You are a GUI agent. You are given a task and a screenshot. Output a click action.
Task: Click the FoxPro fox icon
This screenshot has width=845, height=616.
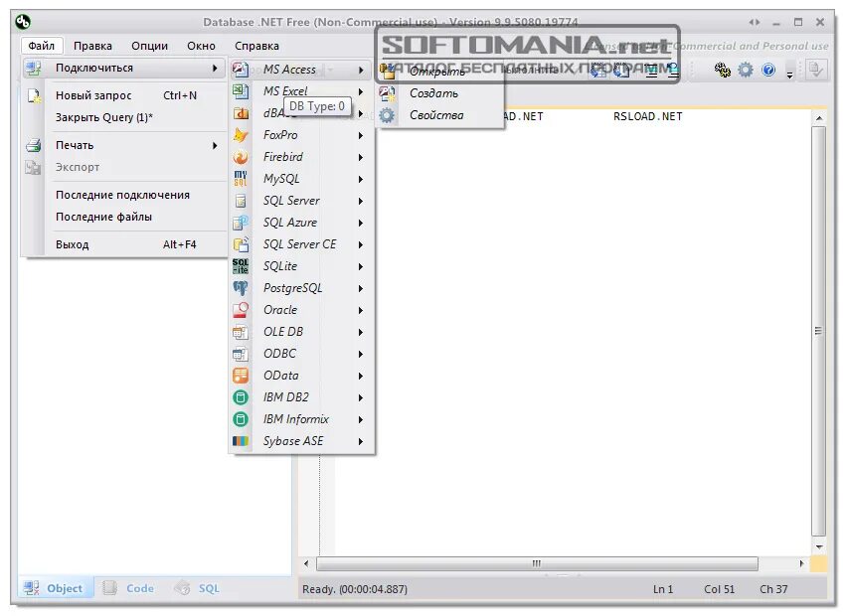(x=241, y=135)
